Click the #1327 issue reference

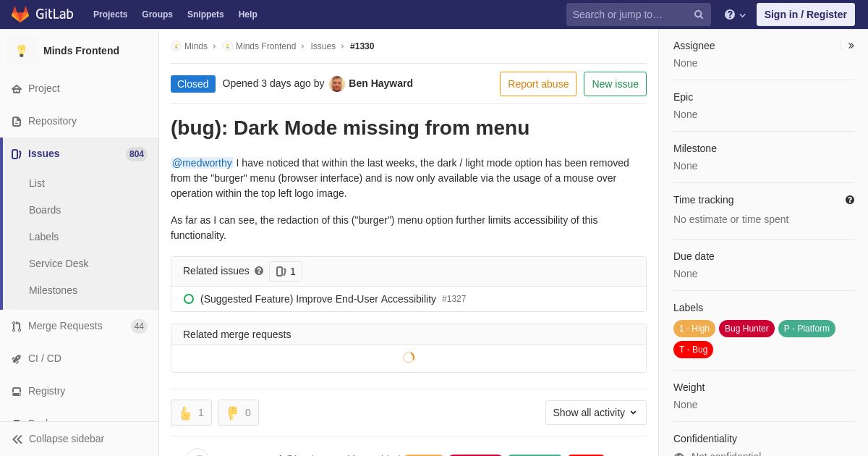click(454, 299)
